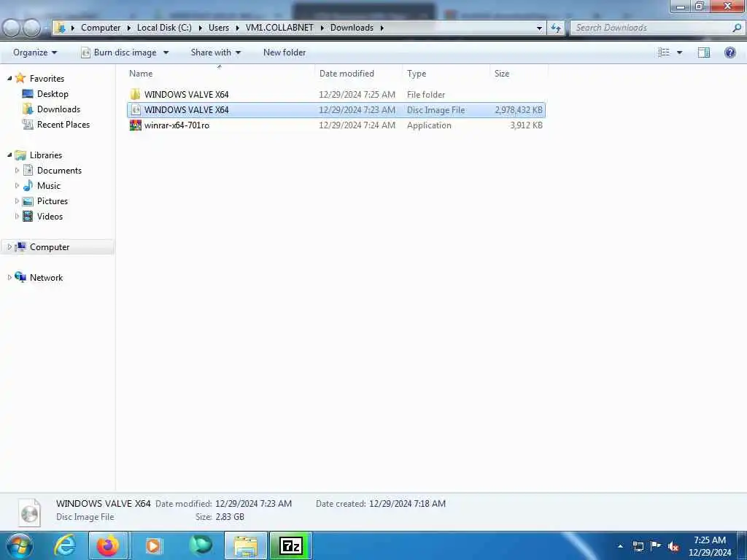Open the network tray icon
The height and width of the screenshot is (560, 747).
pos(638,546)
